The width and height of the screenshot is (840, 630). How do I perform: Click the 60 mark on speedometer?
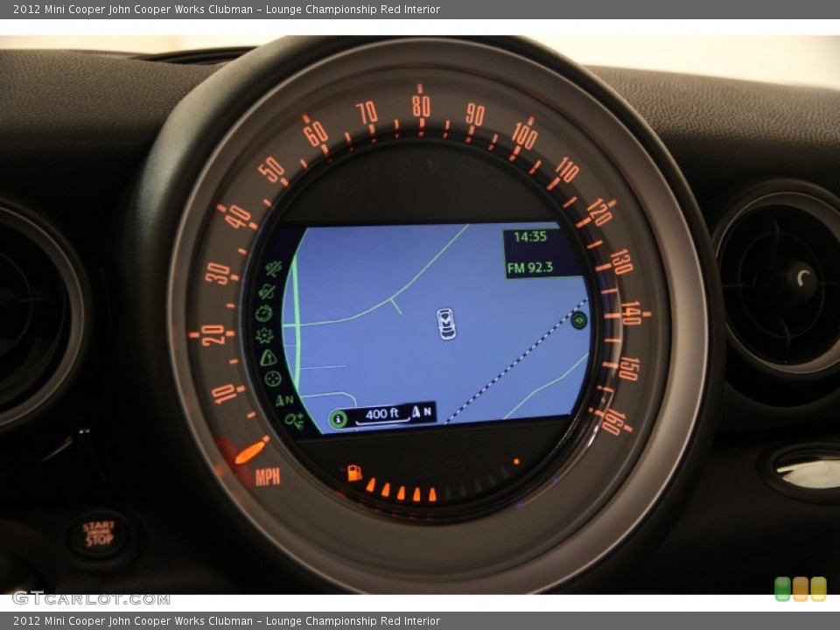[316, 133]
